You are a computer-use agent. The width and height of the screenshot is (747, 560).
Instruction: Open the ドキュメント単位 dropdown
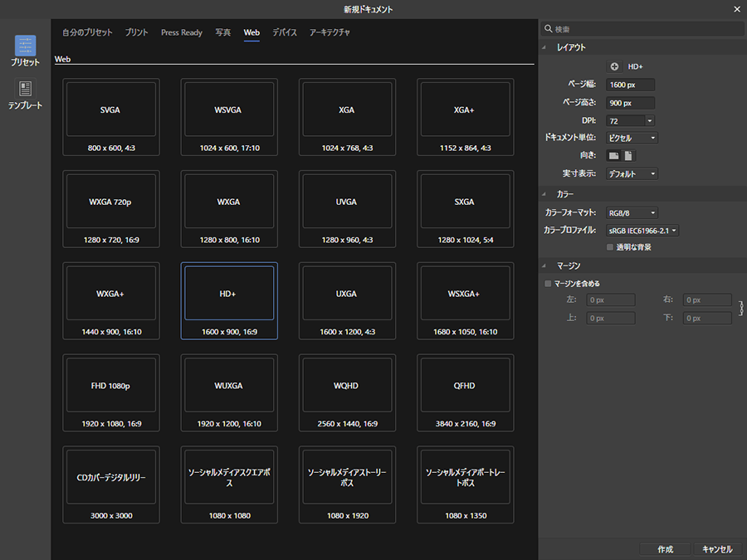click(x=632, y=139)
